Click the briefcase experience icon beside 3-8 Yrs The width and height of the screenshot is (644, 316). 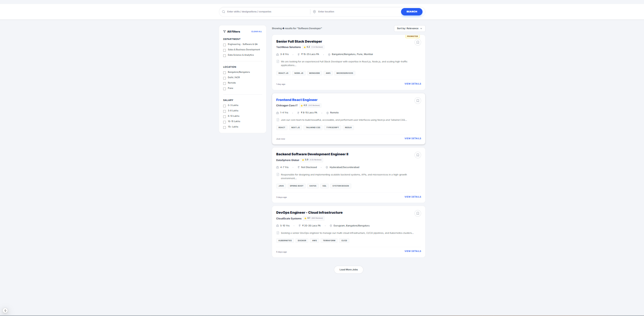[278, 54]
